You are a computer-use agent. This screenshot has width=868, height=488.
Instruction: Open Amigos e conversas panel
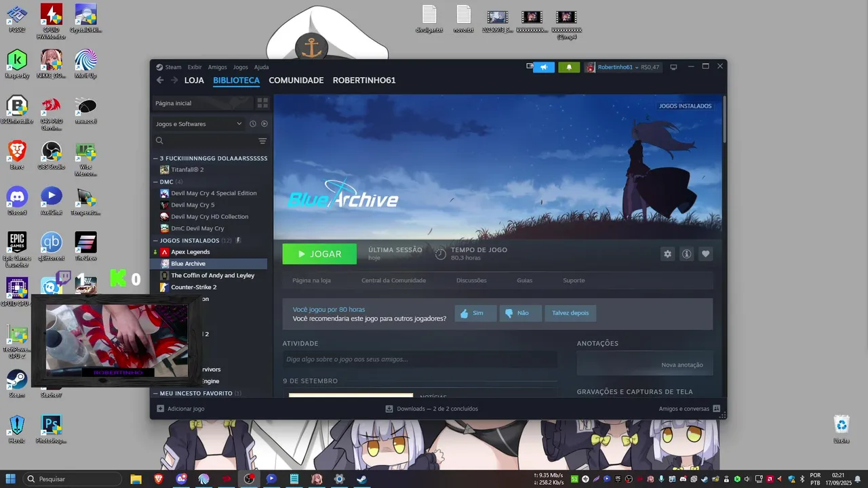689,409
